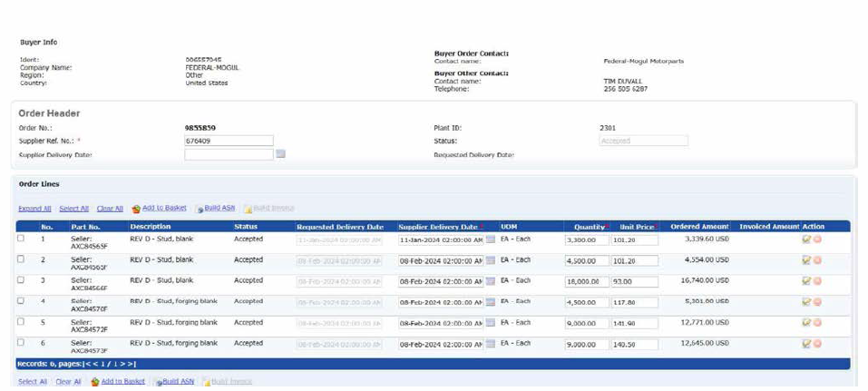Image resolution: width=868 pixels, height=391 pixels.
Task: Click top Clear All link
Action: coord(110,209)
